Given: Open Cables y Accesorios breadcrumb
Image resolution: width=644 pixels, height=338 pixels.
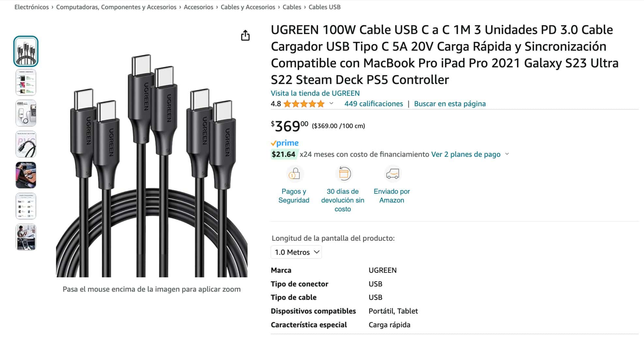Looking at the screenshot, I should 248,7.
